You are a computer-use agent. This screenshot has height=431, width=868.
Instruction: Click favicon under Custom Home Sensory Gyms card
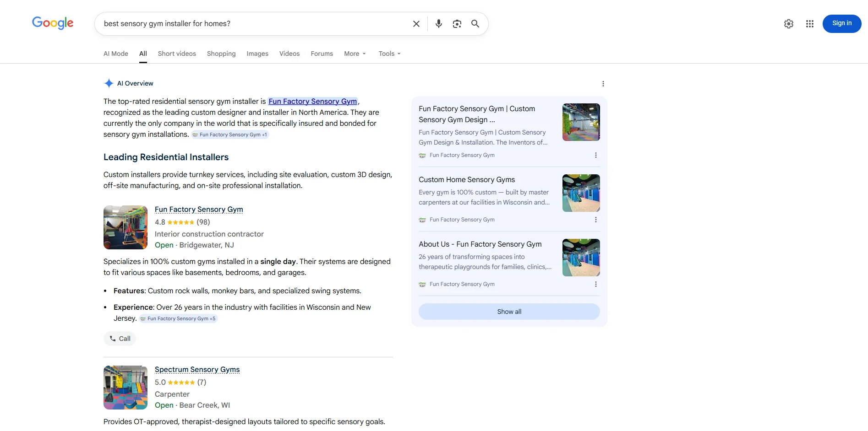pyautogui.click(x=422, y=220)
